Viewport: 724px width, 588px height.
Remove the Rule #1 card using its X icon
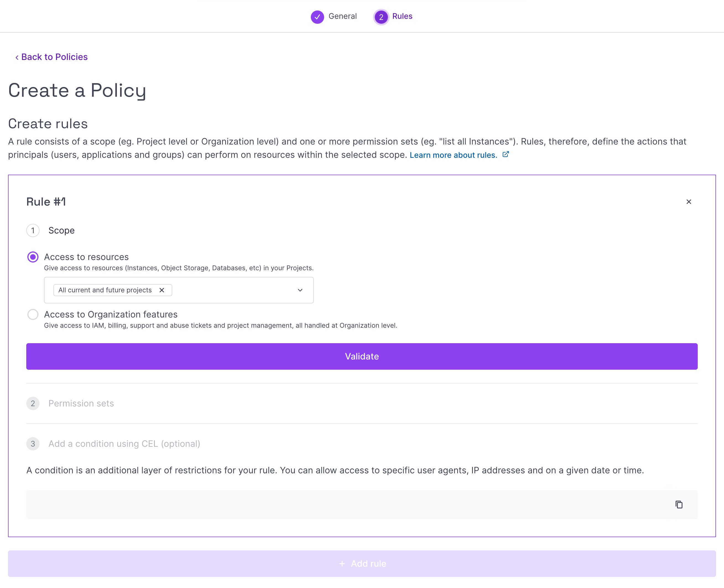[x=688, y=202]
